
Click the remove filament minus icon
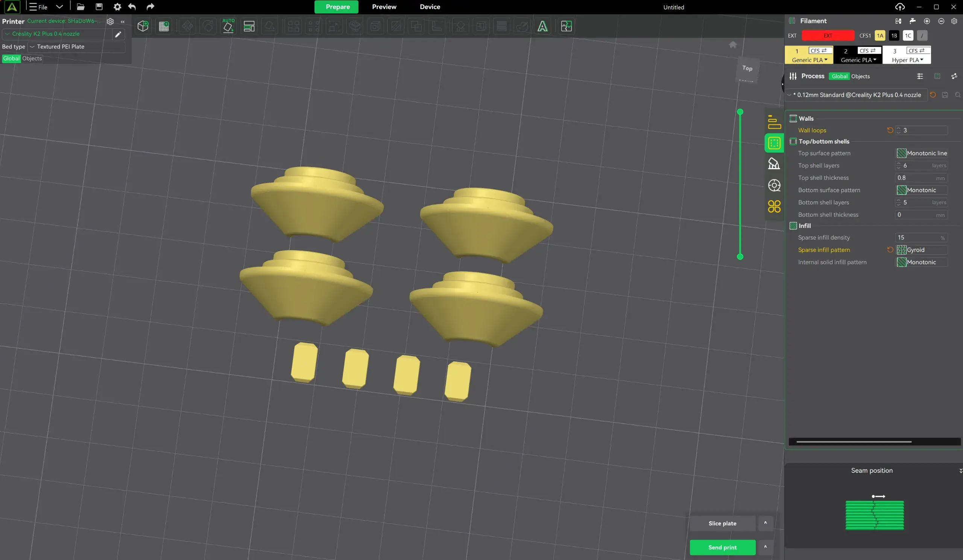click(x=941, y=21)
